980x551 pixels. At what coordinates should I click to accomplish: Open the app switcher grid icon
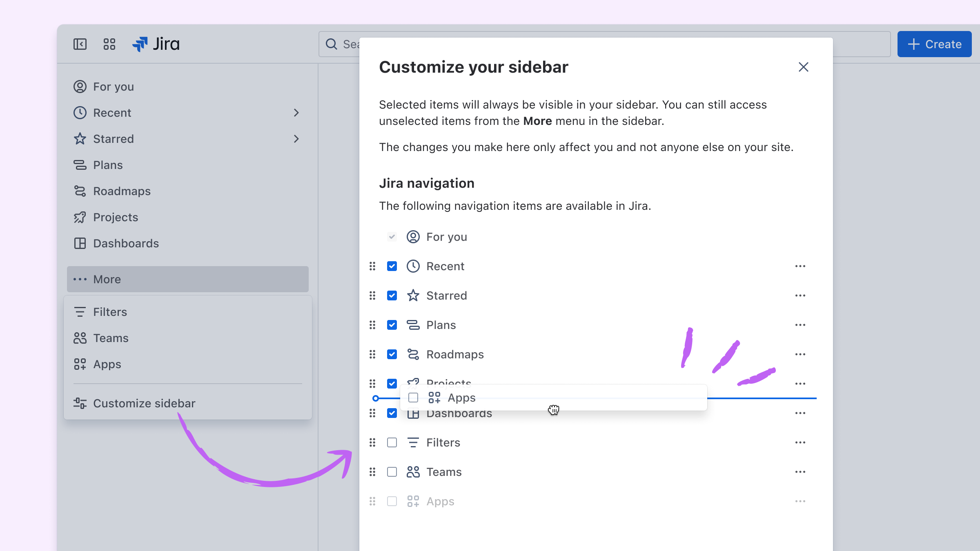point(109,44)
